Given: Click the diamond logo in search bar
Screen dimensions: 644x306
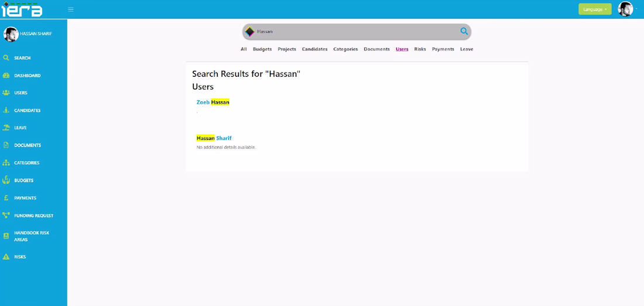Looking at the screenshot, I should [x=250, y=32].
